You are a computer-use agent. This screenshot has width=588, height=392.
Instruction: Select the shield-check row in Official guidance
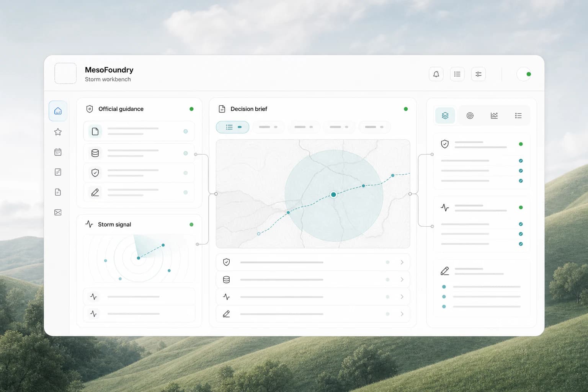139,173
